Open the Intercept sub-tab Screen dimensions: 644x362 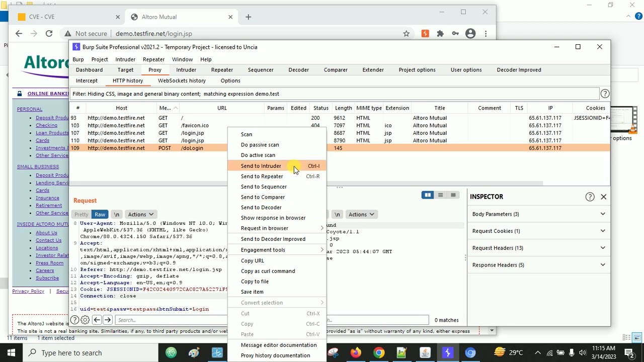click(x=87, y=80)
